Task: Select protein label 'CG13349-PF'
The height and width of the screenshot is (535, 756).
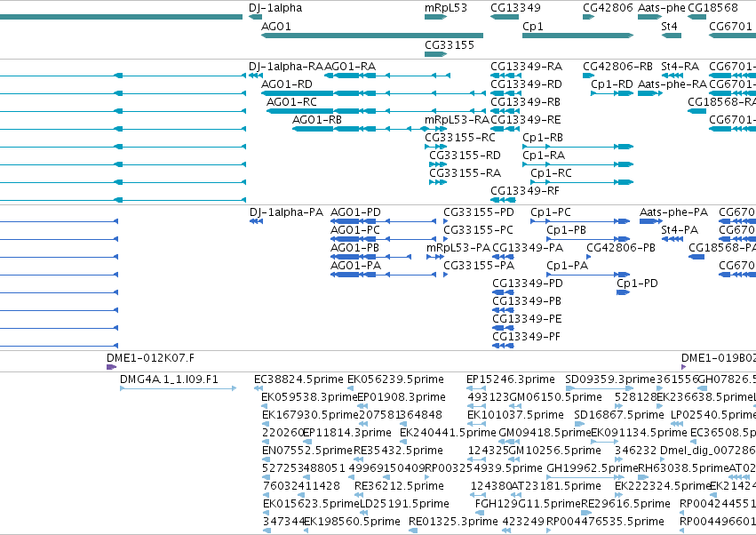Action: click(527, 337)
